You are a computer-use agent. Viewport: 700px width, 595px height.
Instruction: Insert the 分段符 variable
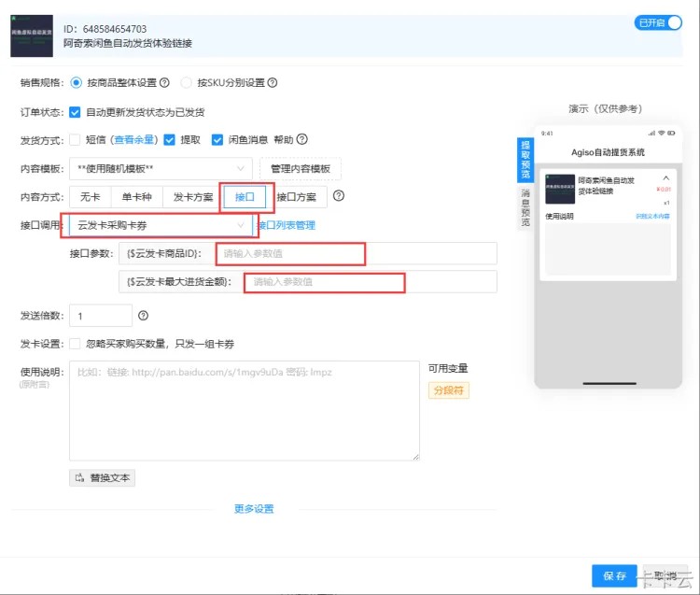pos(449,390)
